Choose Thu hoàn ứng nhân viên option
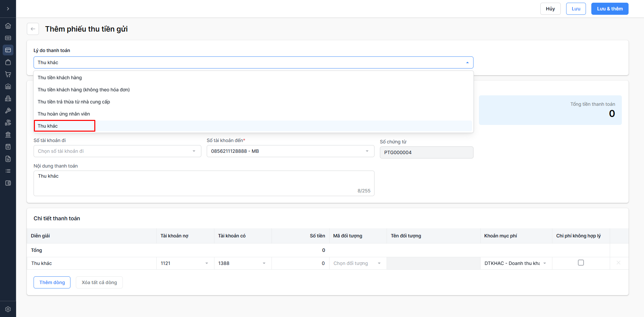This screenshot has height=317, width=644. click(x=64, y=114)
